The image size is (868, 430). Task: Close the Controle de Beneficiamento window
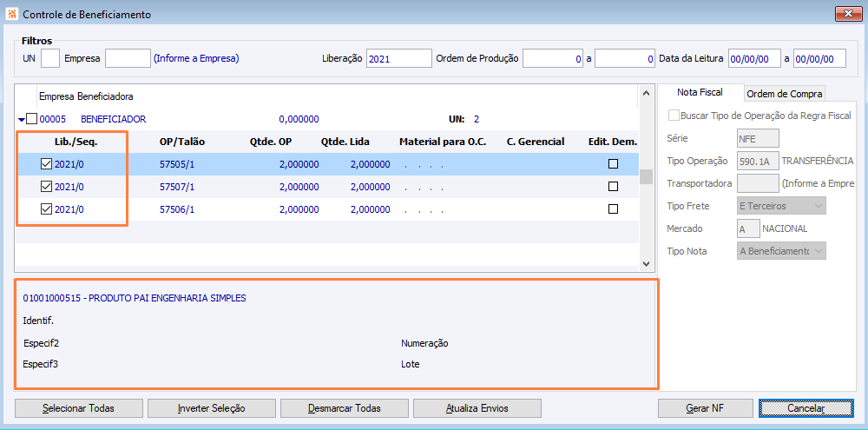[847, 14]
